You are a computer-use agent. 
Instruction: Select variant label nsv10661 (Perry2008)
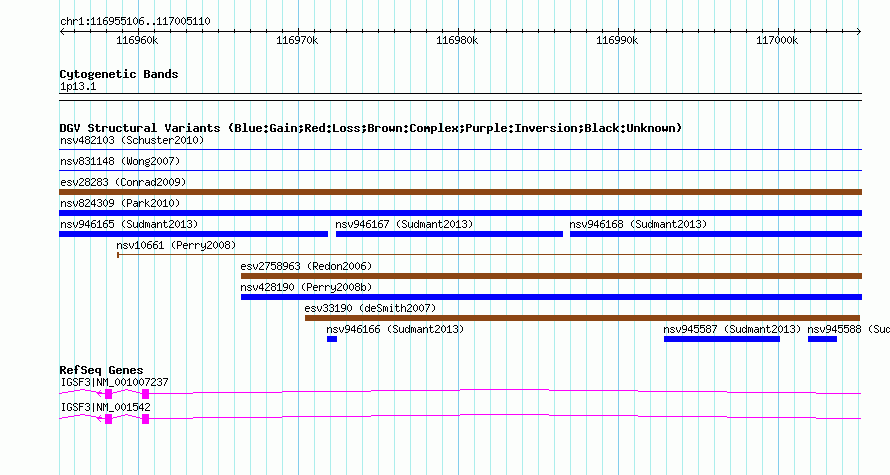pos(176,245)
